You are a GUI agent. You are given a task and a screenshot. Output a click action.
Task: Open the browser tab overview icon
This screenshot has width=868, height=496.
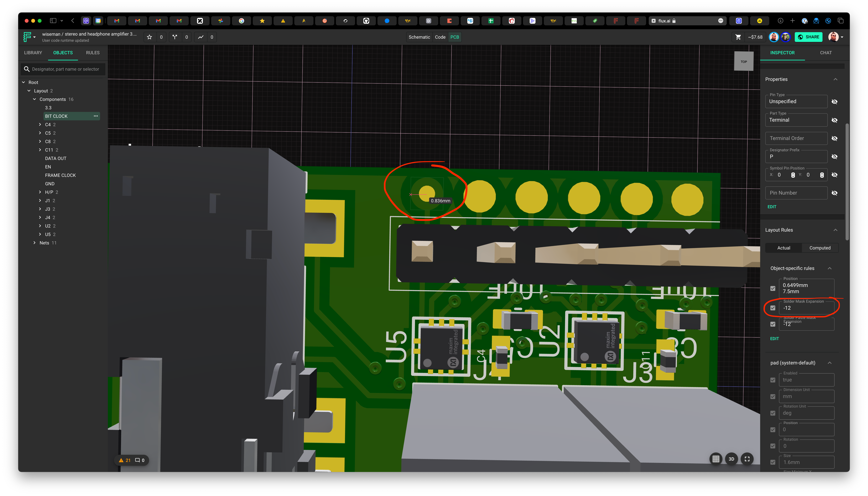click(840, 21)
